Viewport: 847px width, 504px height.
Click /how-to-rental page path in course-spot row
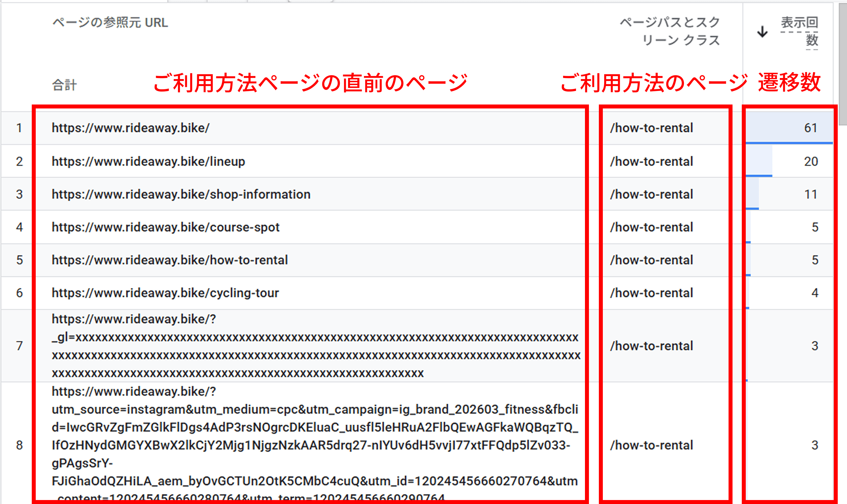[x=651, y=227]
